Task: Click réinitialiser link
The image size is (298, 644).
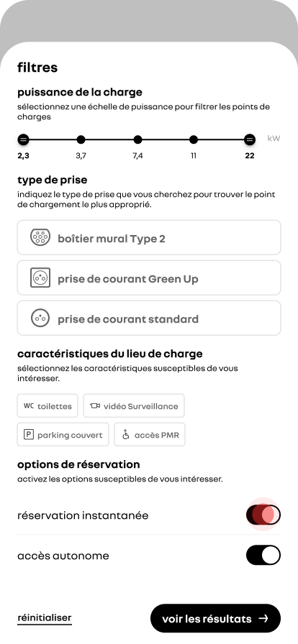Action: coord(45,618)
